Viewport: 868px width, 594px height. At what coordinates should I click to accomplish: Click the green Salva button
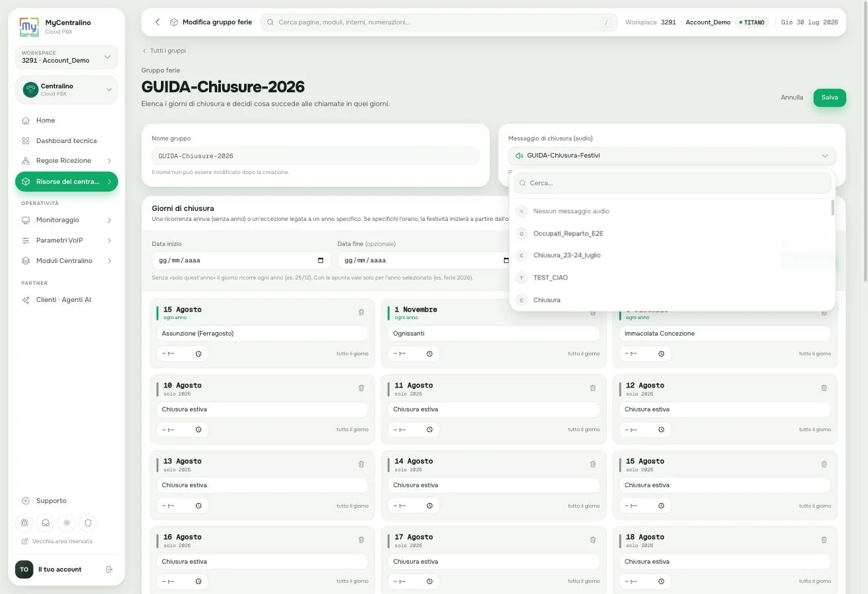click(x=829, y=98)
